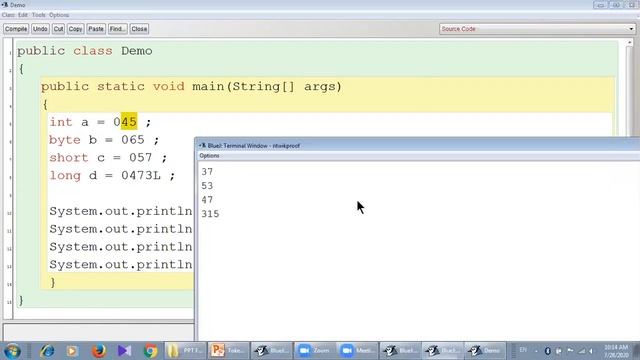Click the Copy button
The width and height of the screenshot is (640, 360).
pyautogui.click(x=75, y=29)
